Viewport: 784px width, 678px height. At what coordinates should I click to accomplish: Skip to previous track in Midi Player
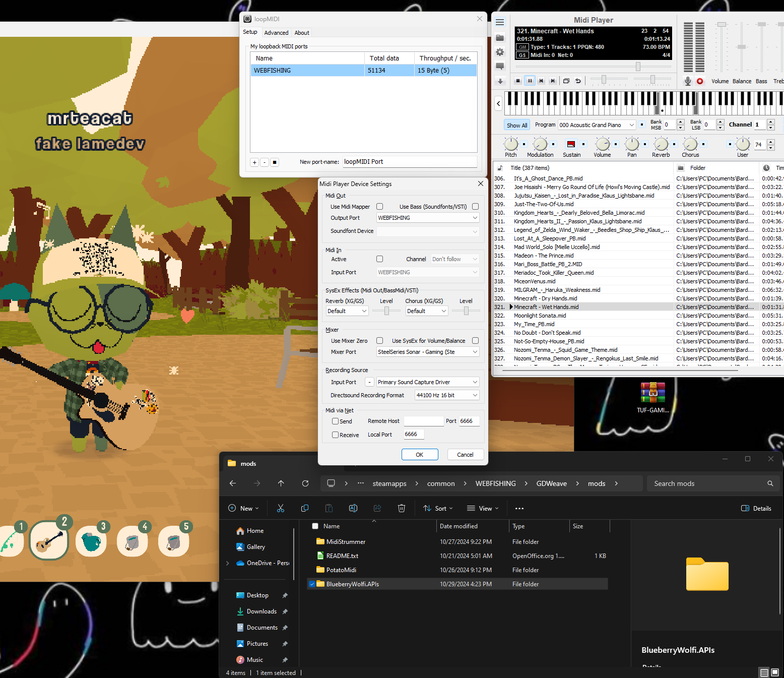[541, 81]
